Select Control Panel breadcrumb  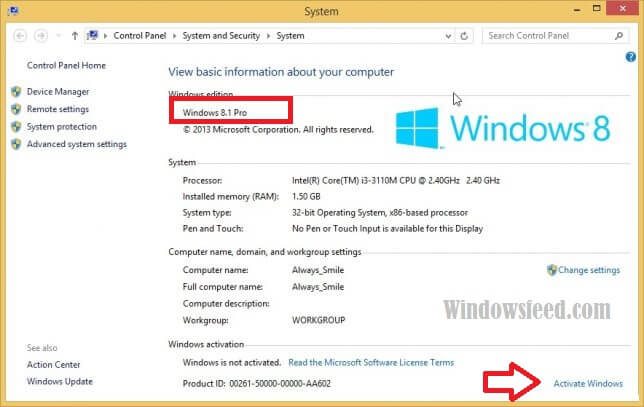point(140,36)
